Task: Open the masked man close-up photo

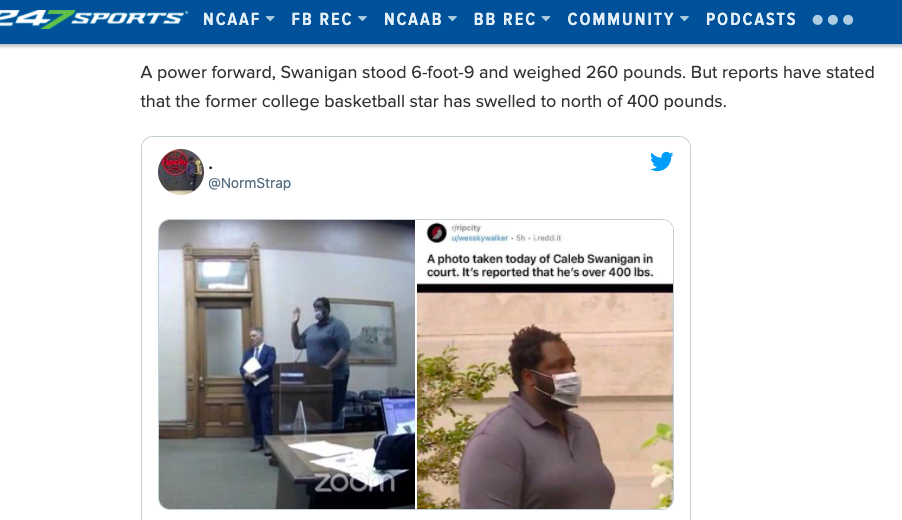Action: pyautogui.click(x=545, y=401)
